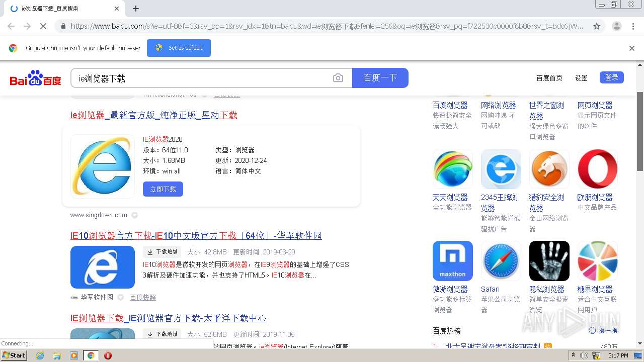Open IE浏览器下载 太平洋下载中心 result
The height and width of the screenshot is (362, 644).
(169, 318)
